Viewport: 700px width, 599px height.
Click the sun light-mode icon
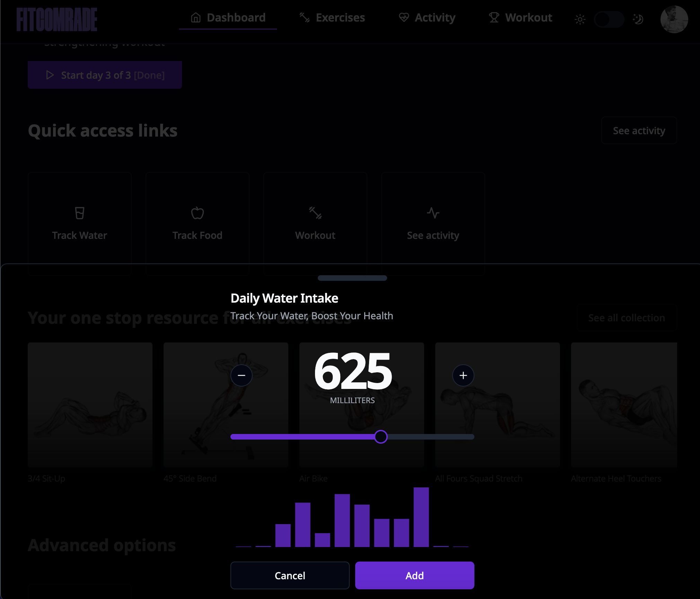(580, 19)
